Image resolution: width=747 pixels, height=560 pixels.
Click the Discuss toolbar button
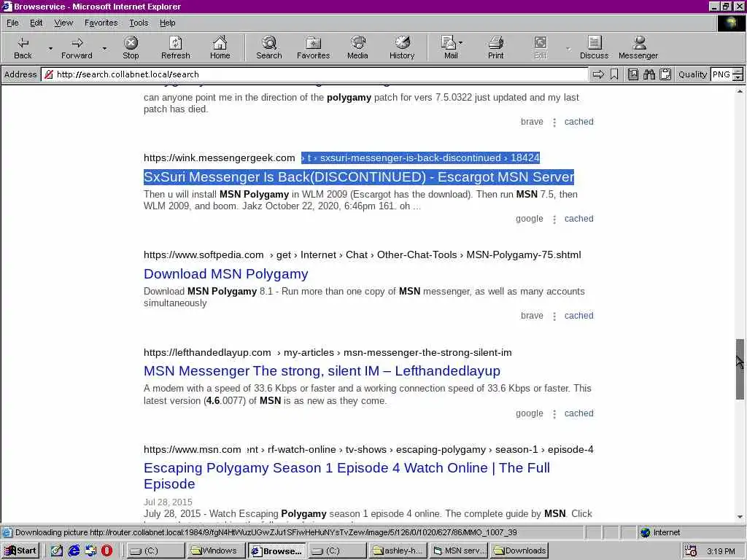(x=594, y=47)
